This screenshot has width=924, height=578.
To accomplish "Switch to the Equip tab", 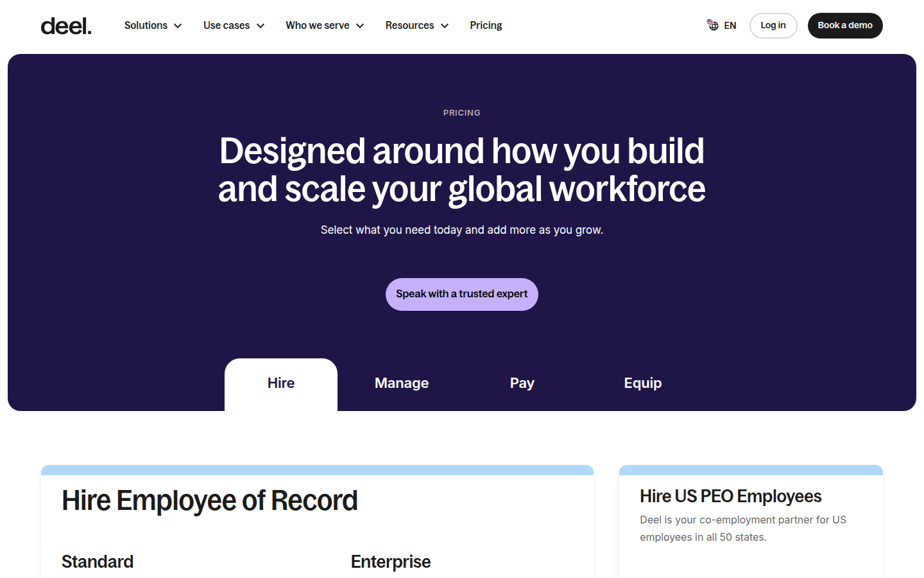I will (x=643, y=383).
